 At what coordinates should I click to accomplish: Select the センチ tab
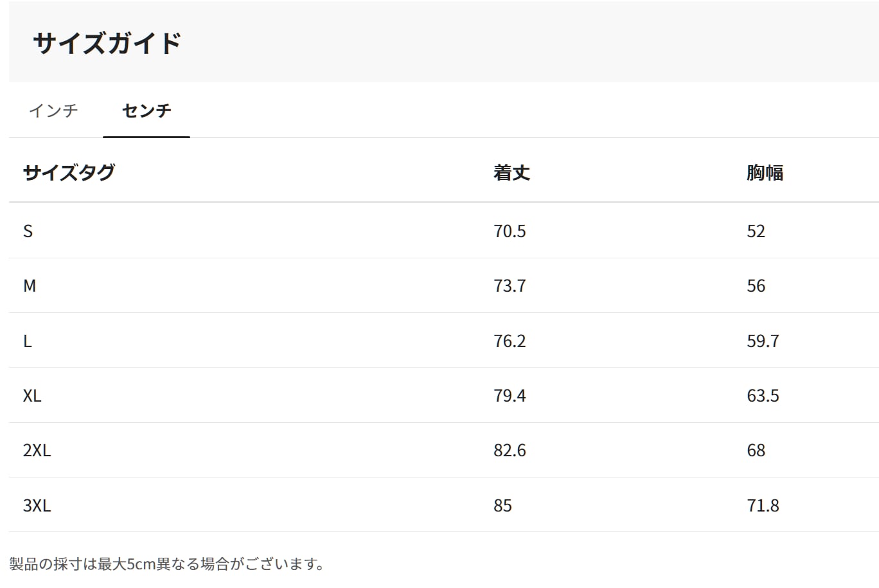[146, 111]
